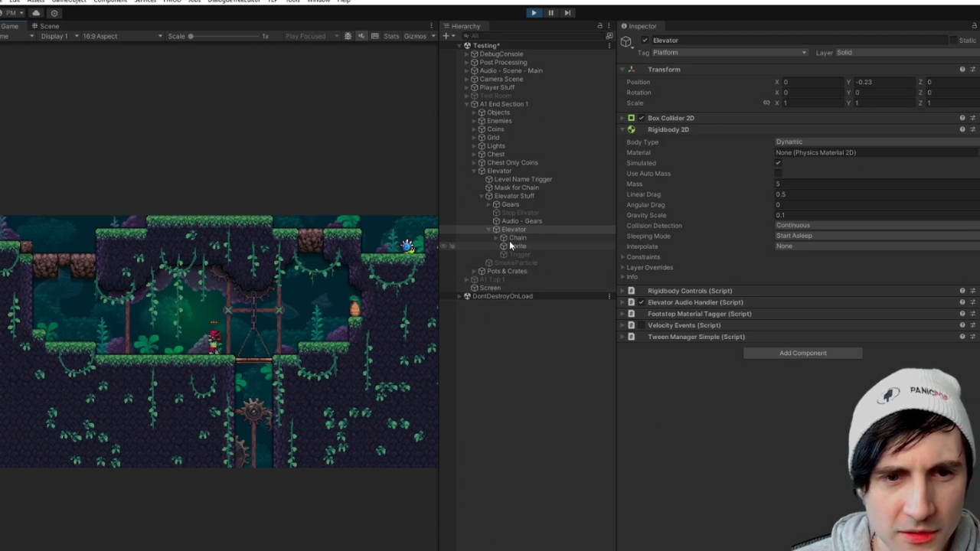Click the Gizmos button in Game view
Viewport: 980px width, 551px height.
pos(415,36)
